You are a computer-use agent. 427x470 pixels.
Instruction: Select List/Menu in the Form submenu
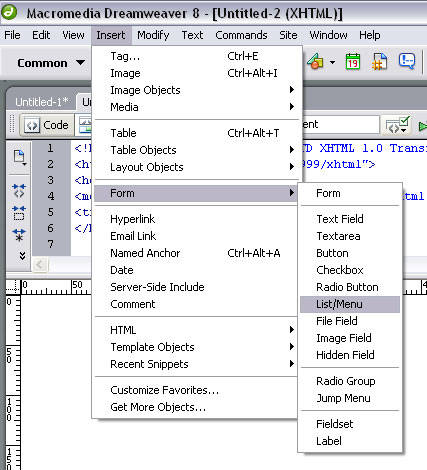click(350, 304)
